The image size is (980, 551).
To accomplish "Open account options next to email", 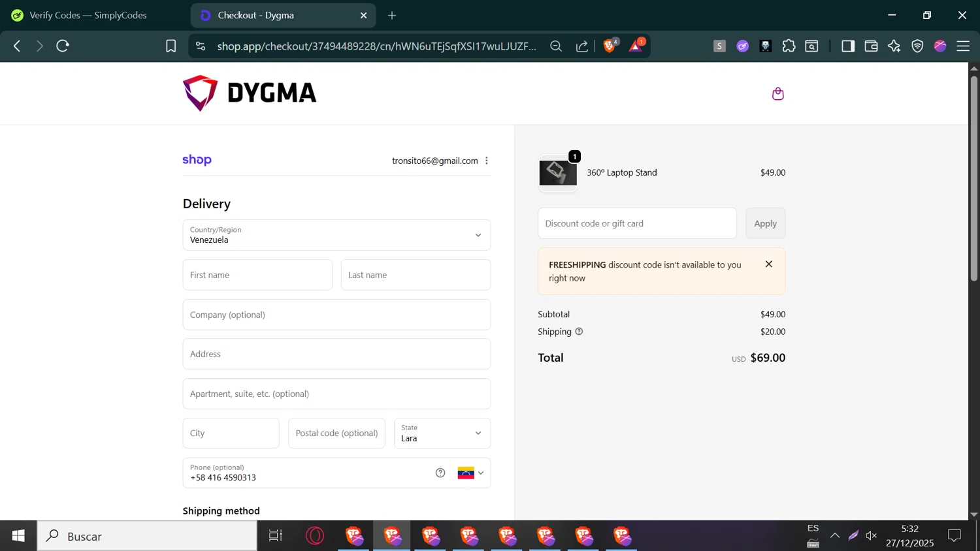I will click(487, 161).
